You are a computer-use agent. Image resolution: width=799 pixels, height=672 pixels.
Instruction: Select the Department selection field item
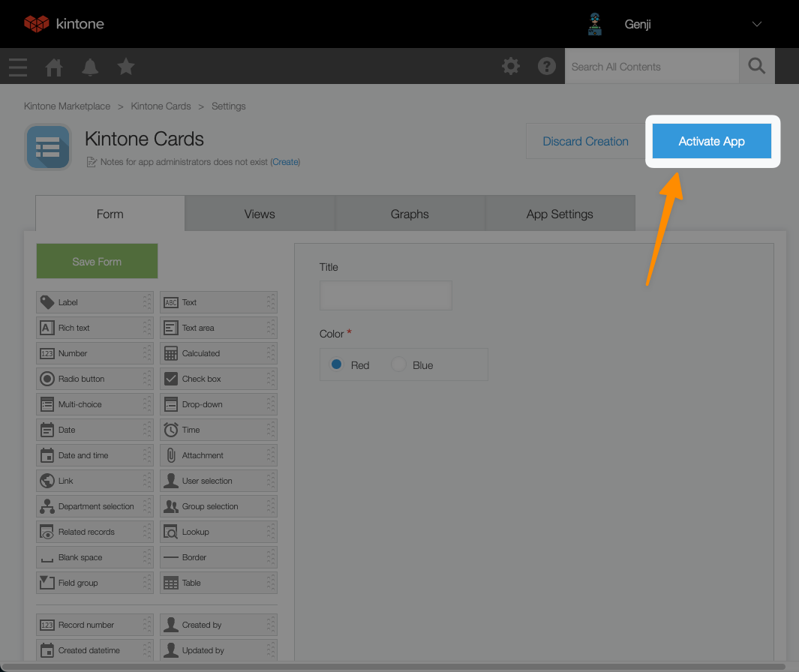pyautogui.click(x=95, y=506)
